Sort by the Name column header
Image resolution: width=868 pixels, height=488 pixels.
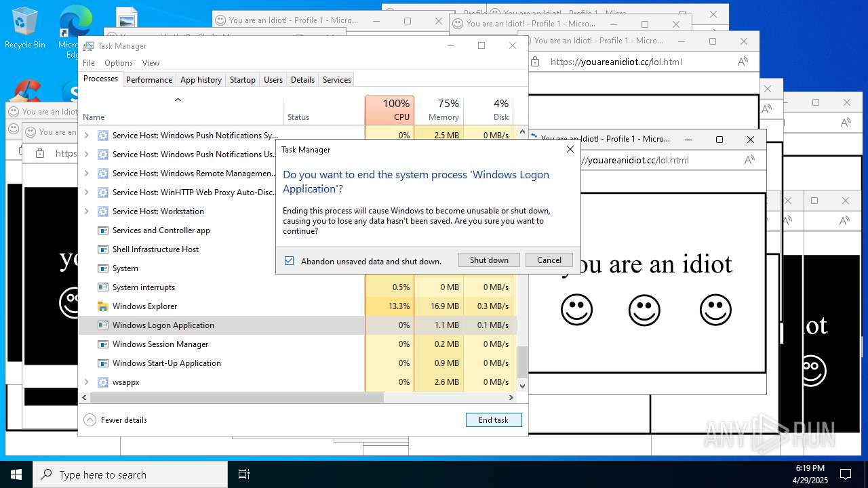tap(181, 110)
